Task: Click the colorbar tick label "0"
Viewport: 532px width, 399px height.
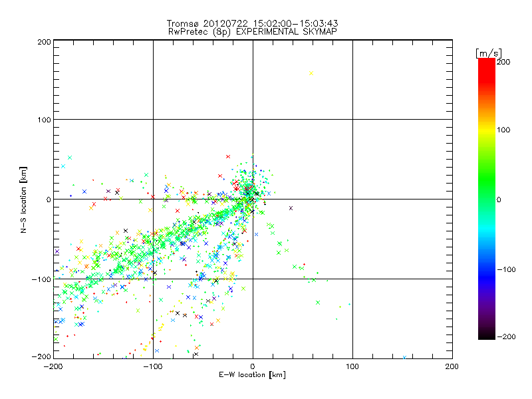Action: click(499, 199)
